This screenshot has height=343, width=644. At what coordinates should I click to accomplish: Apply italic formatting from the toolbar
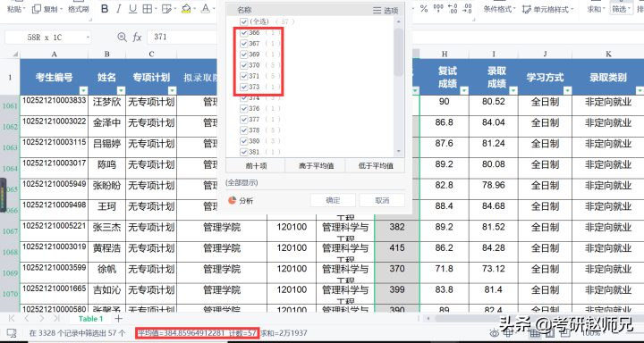coord(119,9)
